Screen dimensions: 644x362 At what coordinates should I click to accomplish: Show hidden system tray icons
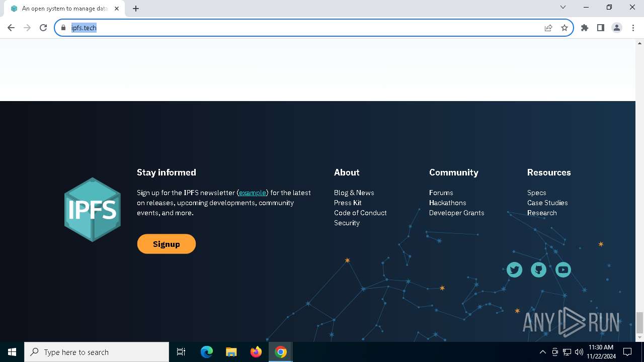tap(542, 352)
